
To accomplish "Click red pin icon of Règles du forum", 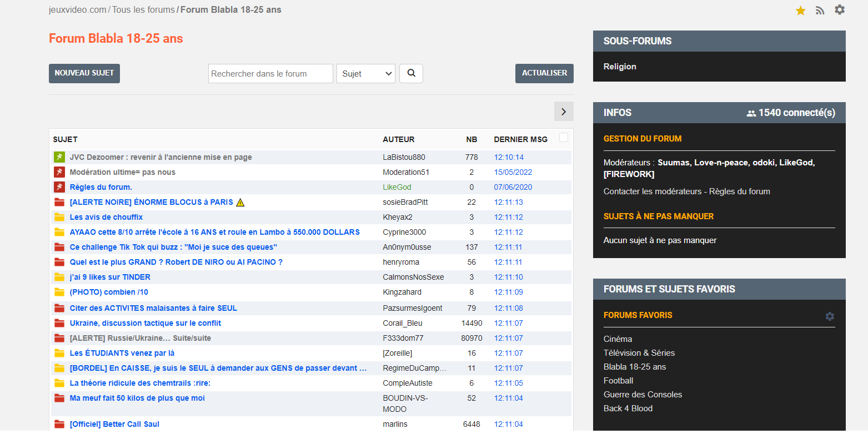I will tap(59, 187).
